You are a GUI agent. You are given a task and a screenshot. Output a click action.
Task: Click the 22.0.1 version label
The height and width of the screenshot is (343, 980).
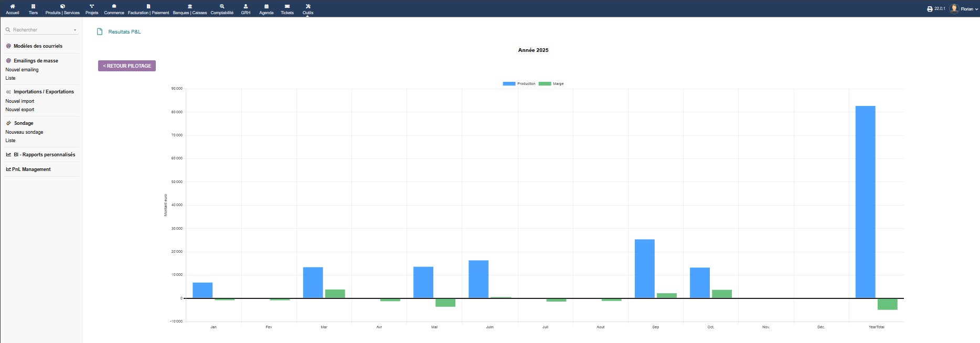click(x=940, y=9)
